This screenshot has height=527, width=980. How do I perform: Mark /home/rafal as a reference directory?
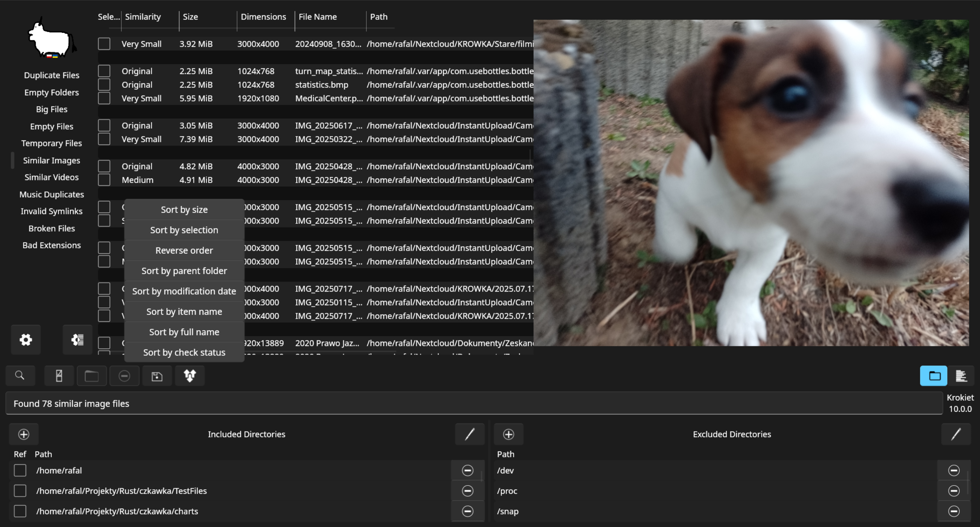[x=20, y=470]
